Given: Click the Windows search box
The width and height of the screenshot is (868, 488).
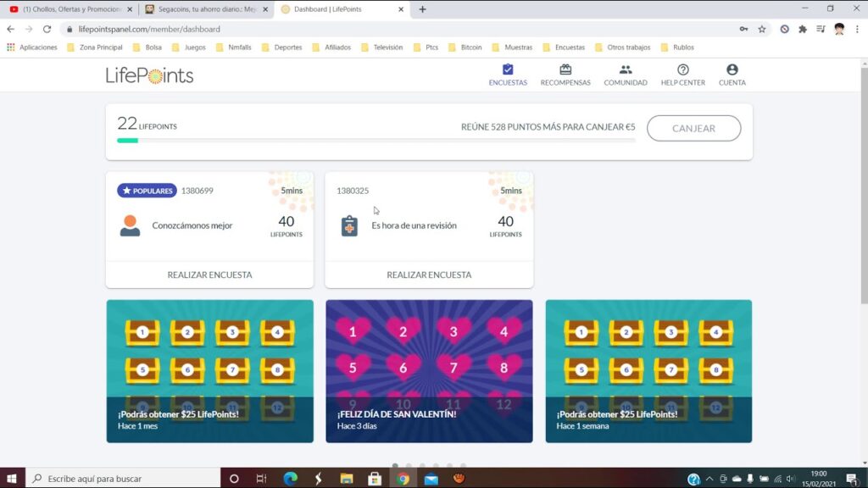Looking at the screenshot, I should [123, 479].
